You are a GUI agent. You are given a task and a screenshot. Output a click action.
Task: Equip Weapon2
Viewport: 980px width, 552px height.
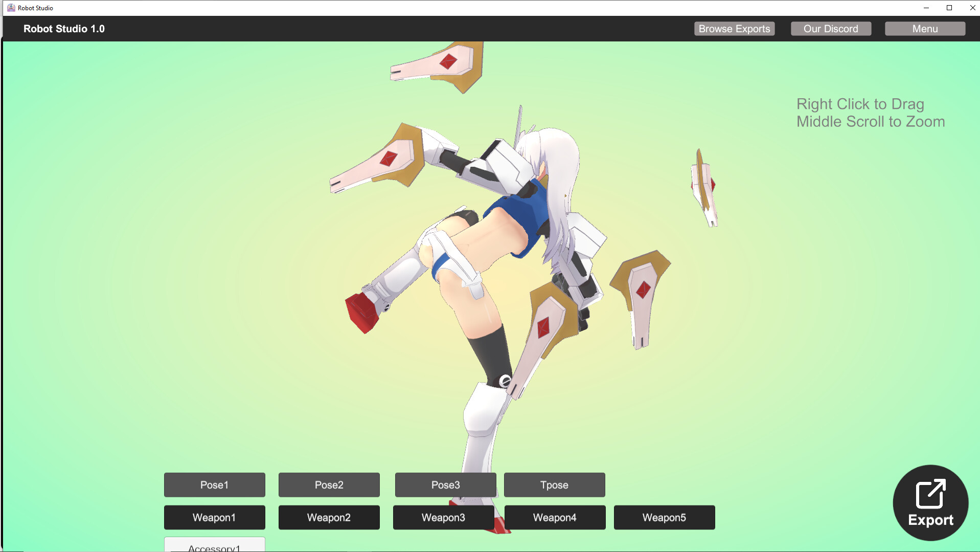329,517
